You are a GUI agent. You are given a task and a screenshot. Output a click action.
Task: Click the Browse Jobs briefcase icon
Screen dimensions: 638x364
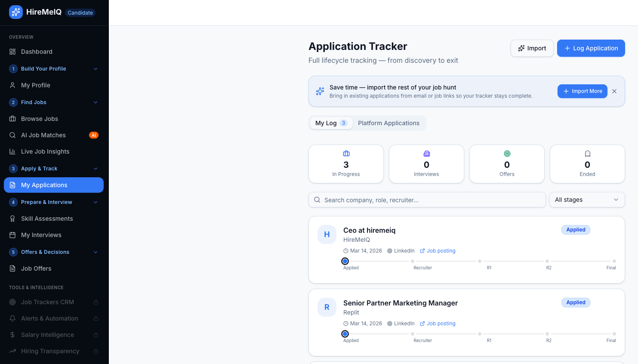(12, 119)
